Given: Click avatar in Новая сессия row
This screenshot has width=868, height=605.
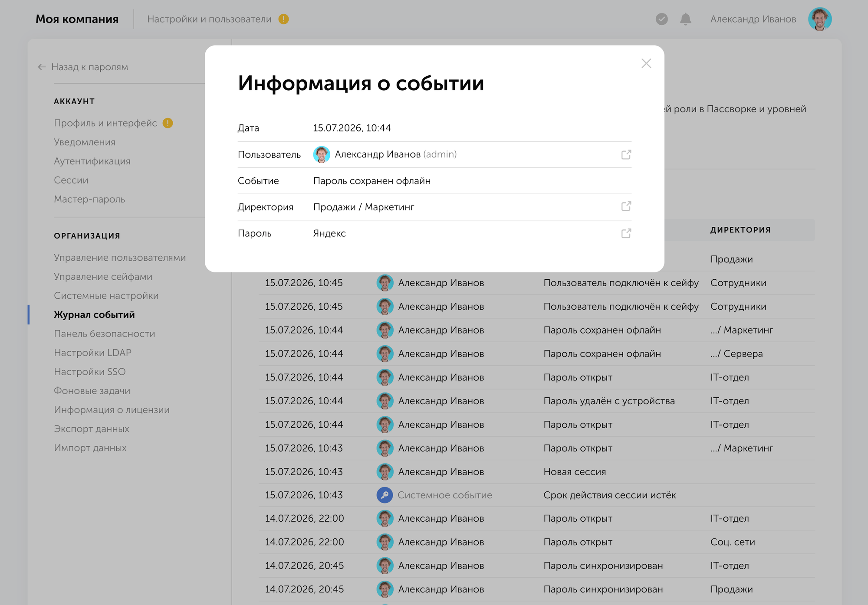Looking at the screenshot, I should pos(385,472).
